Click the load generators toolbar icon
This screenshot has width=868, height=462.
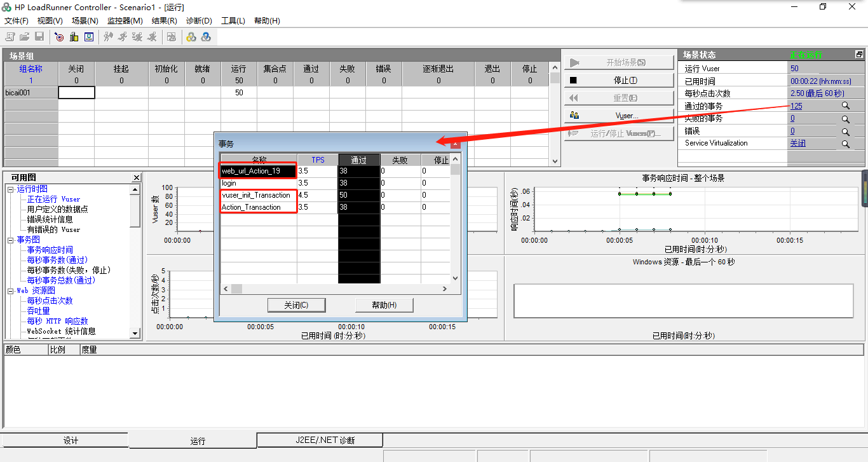pyautogui.click(x=74, y=37)
